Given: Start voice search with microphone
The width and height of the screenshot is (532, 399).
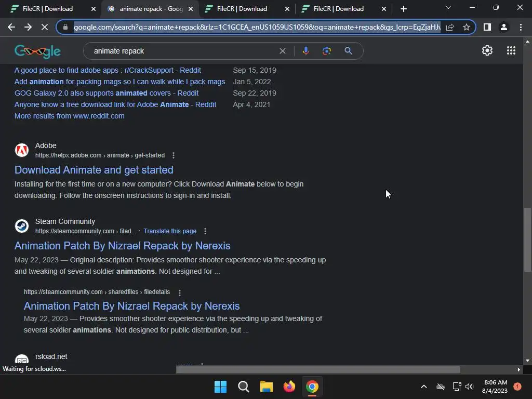Looking at the screenshot, I should pos(305,51).
